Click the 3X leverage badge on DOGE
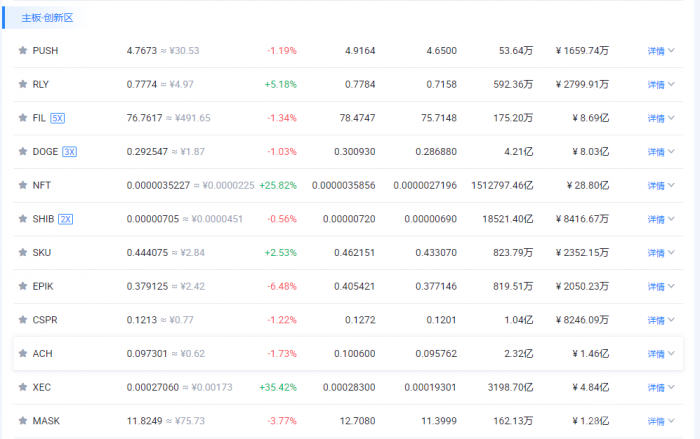 point(69,152)
